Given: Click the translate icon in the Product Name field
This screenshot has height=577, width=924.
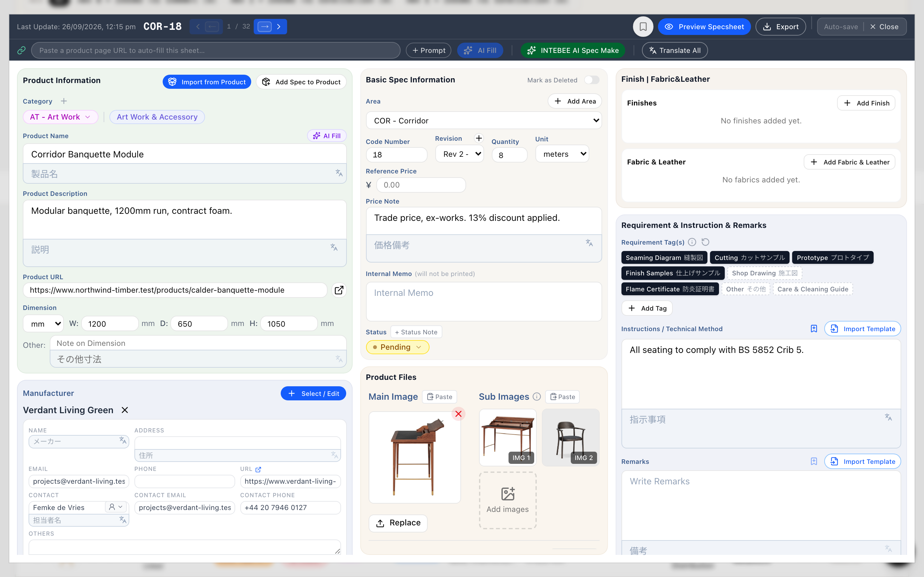Looking at the screenshot, I should pos(339,173).
